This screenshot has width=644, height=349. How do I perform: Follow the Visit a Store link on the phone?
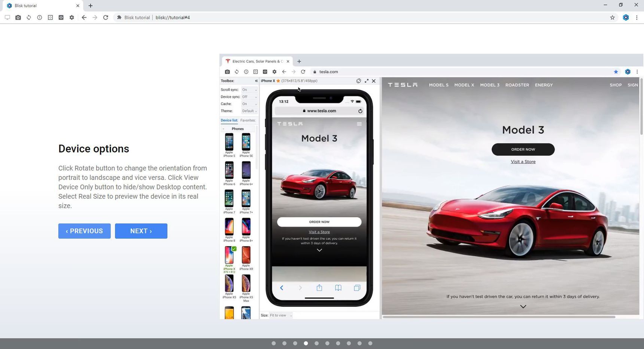pos(319,232)
